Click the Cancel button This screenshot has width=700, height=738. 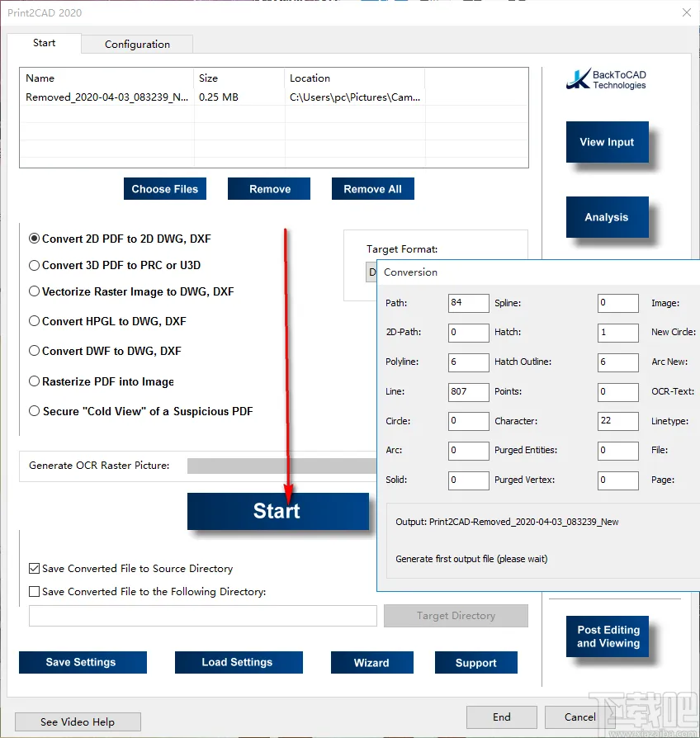[x=580, y=717]
